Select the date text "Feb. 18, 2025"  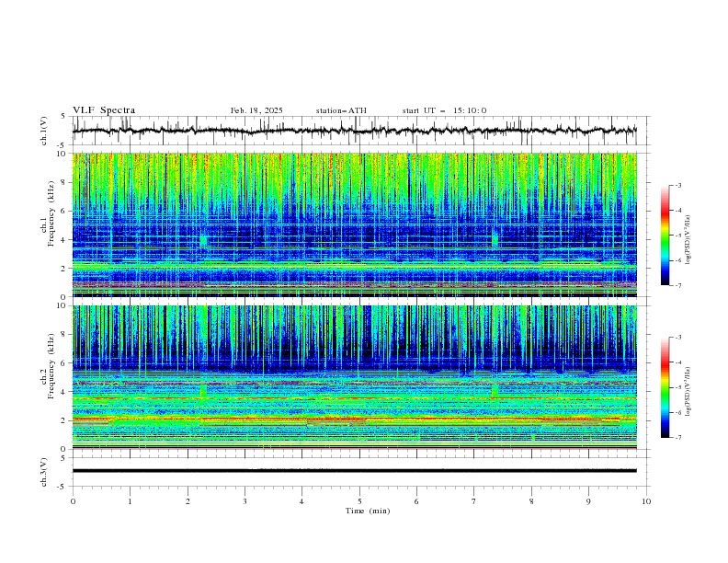tap(256, 110)
